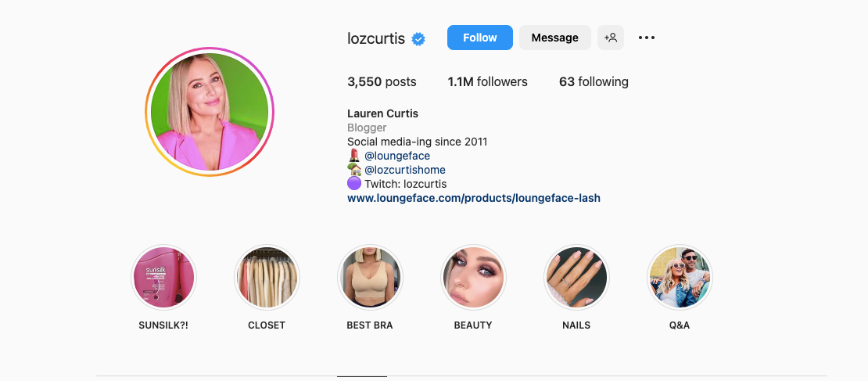Image resolution: width=868 pixels, height=381 pixels.
Task: Click the suggested people add-user icon
Action: pyautogui.click(x=611, y=38)
